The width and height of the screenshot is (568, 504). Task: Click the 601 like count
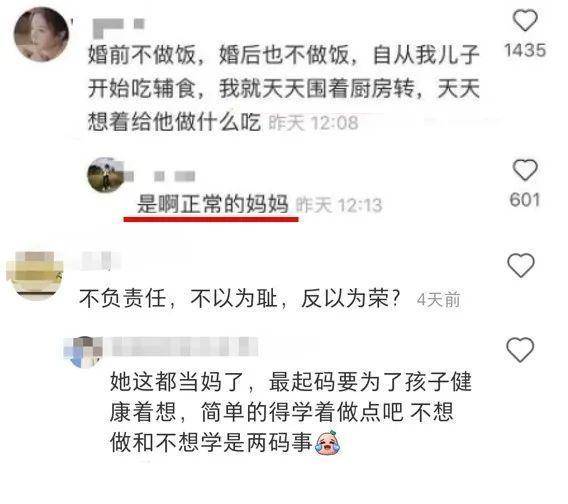525,200
